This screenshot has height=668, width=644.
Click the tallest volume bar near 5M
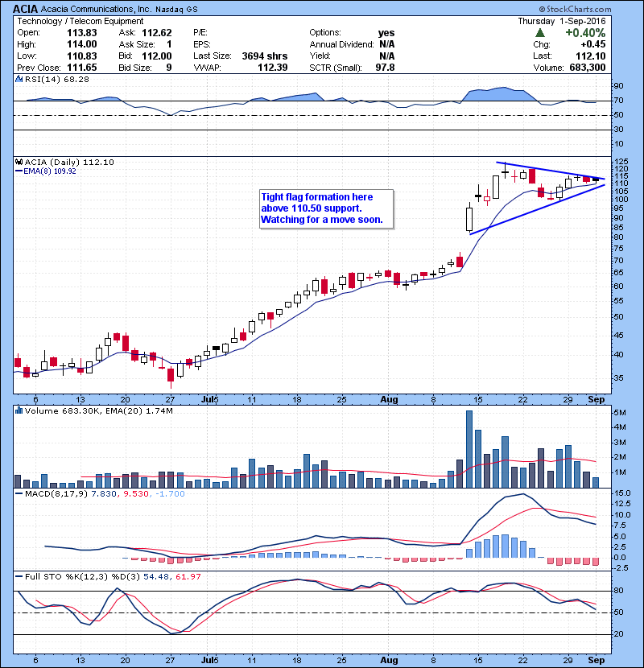pyautogui.click(x=469, y=449)
